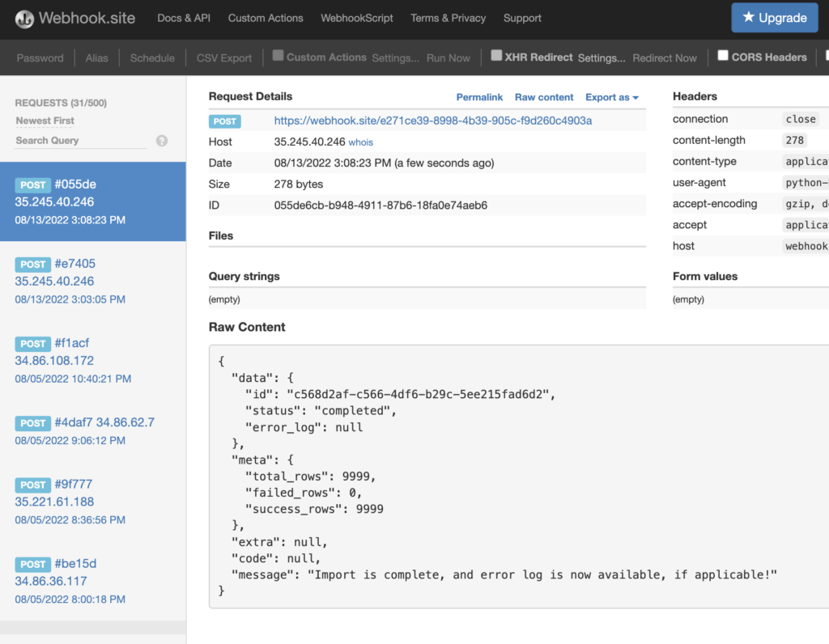829x644 pixels.
Task: Open Custom Actions Settings...
Action: tap(395, 58)
